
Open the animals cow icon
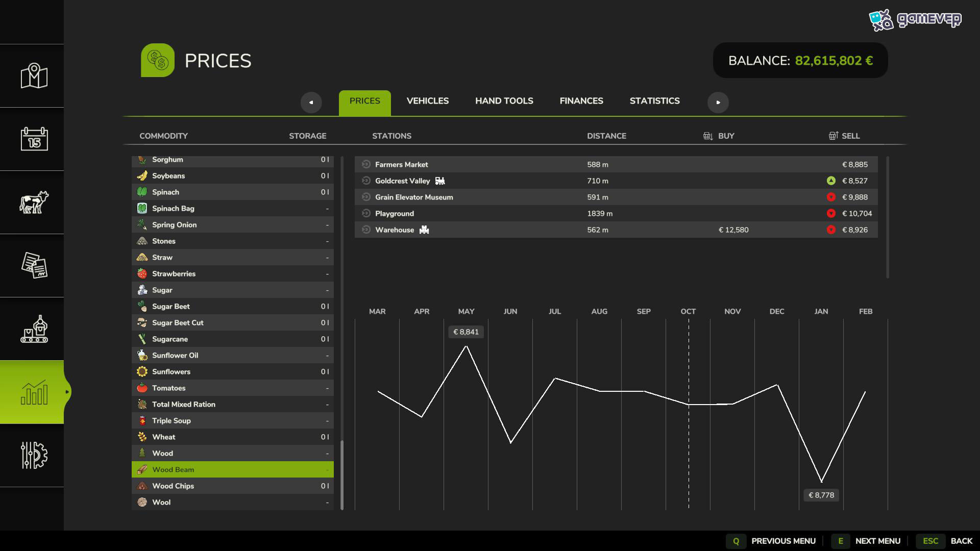[x=34, y=202]
